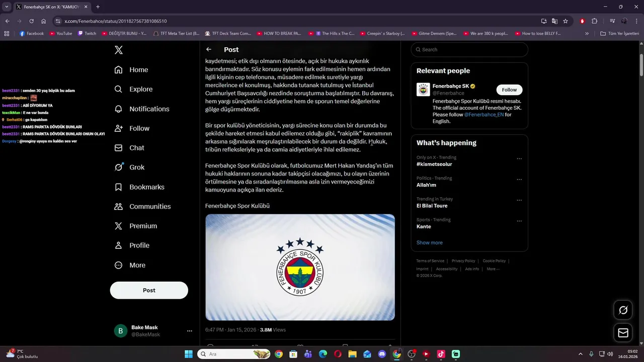Open Explore in the X sidebar
The height and width of the screenshot is (362, 644).
pos(133,89)
